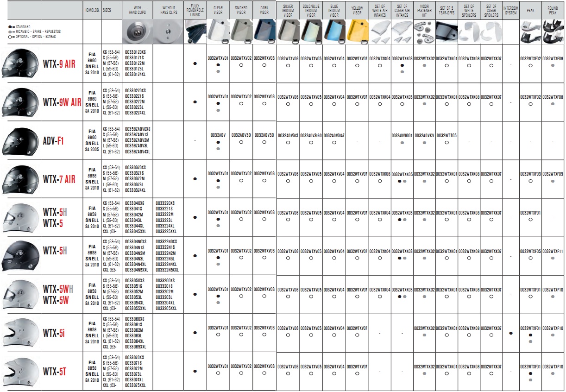Click the white air intakes image
The height and width of the screenshot is (392, 566).
point(380,32)
